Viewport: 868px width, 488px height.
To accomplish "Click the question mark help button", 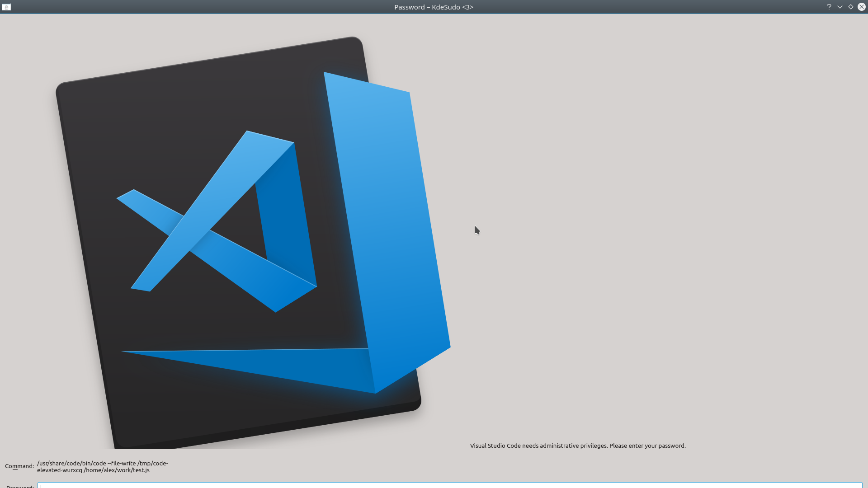I will 829,7.
